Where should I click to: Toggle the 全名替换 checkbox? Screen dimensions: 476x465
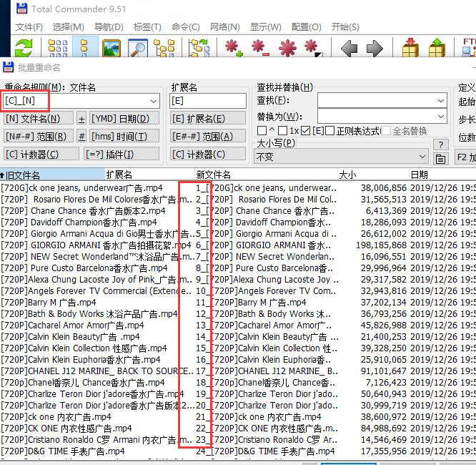coord(386,131)
